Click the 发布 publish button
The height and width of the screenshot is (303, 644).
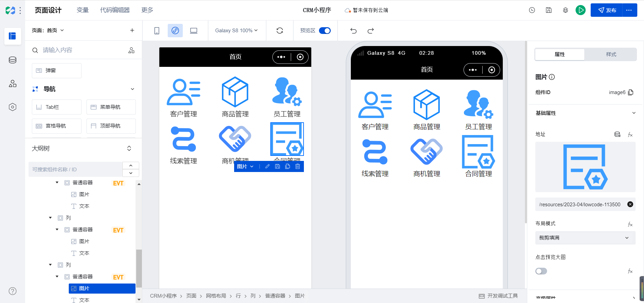click(x=607, y=10)
